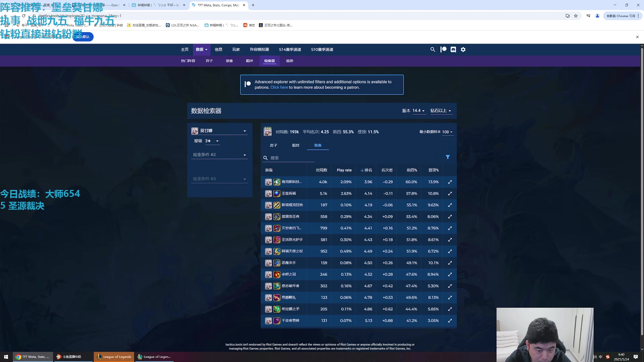Expand details for 意志破坏者 row
This screenshot has width=644, height=362.
(450, 286)
